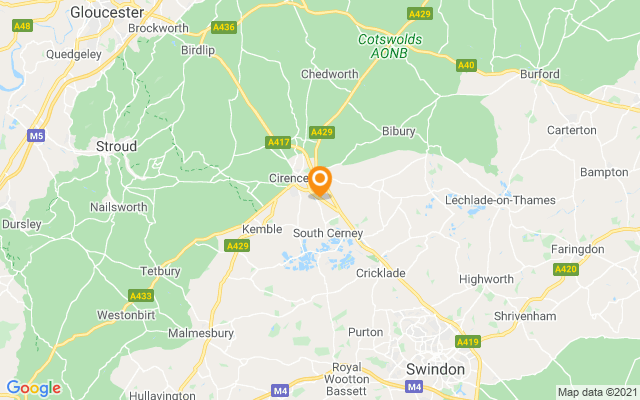This screenshot has height=400, width=640.
Task: Click the South Cerney label
Action: point(328,233)
